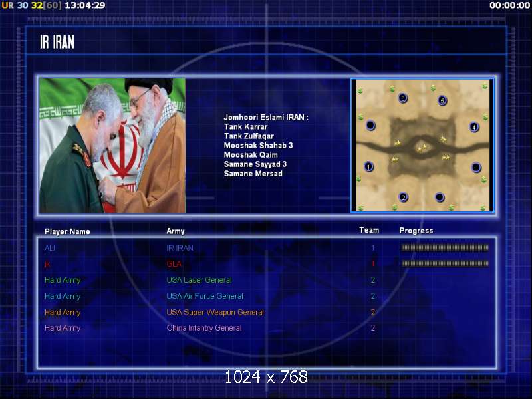The width and height of the screenshot is (532, 399).
Task: Click the desert map preview
Action: click(x=422, y=146)
